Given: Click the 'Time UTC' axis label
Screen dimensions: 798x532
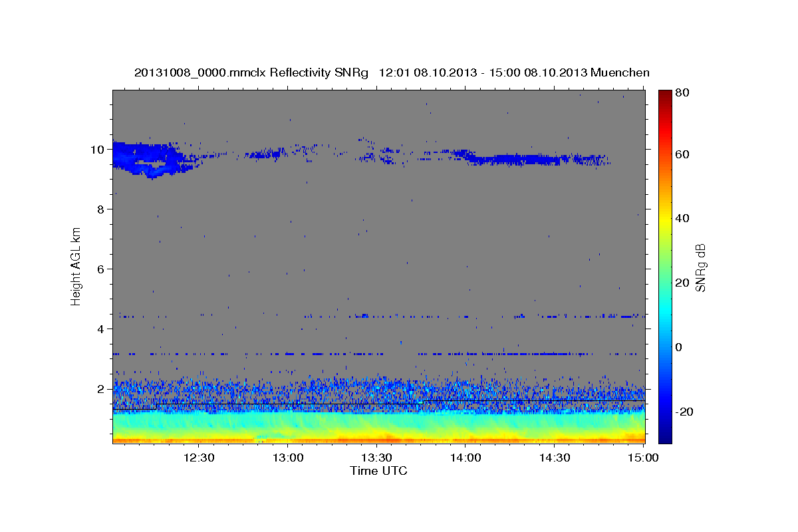Looking at the screenshot, I should click(x=378, y=471).
